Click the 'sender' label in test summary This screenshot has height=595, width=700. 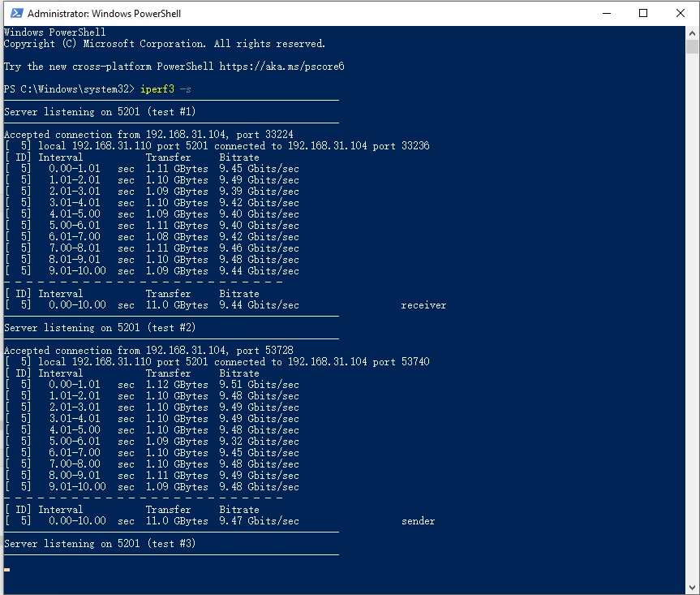(418, 521)
